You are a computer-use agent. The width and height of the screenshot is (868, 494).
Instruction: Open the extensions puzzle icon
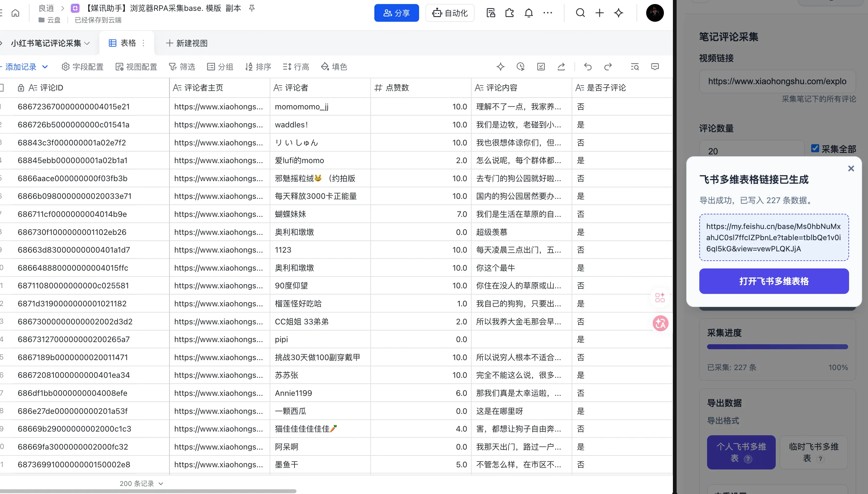509,13
